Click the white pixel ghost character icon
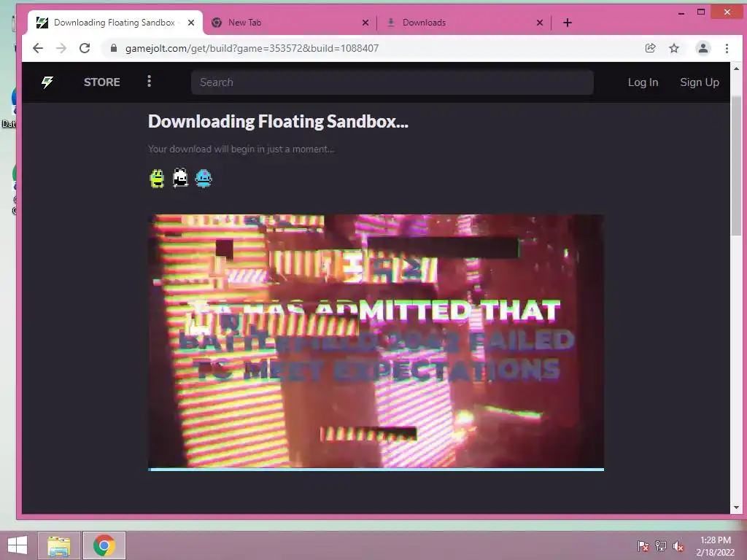Viewport: 747px width, 560px height. 180,178
